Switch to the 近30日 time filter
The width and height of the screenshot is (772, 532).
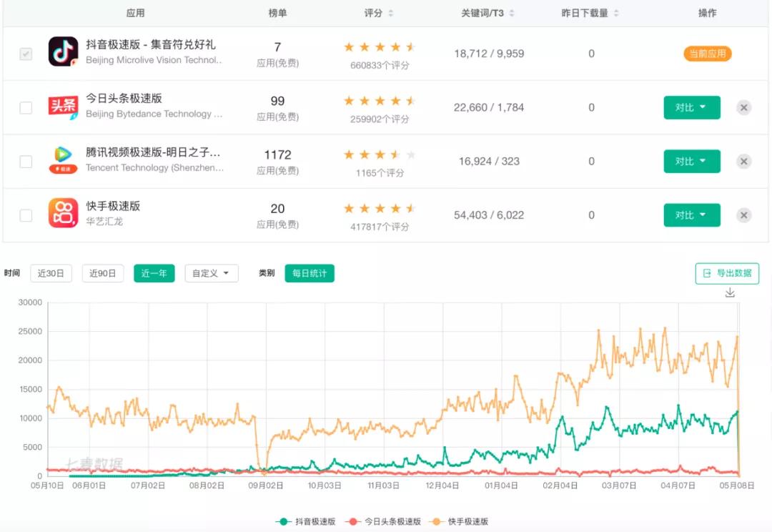click(51, 273)
